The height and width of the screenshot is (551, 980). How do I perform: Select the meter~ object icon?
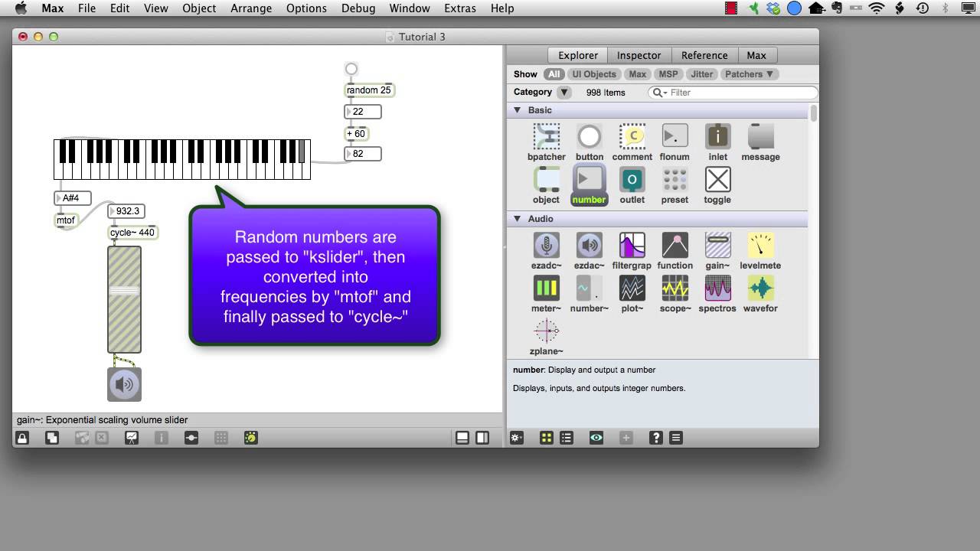(x=547, y=289)
